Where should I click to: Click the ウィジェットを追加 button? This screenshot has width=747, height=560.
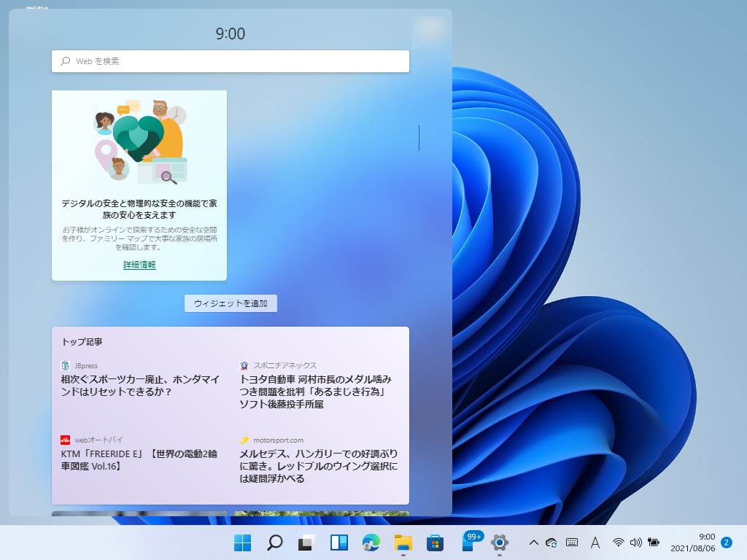coord(231,303)
